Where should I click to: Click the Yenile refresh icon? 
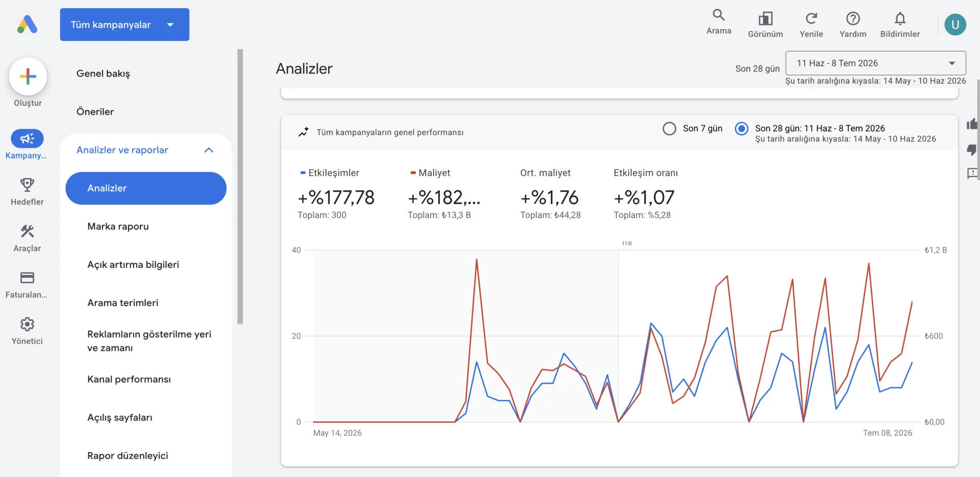[x=811, y=19]
